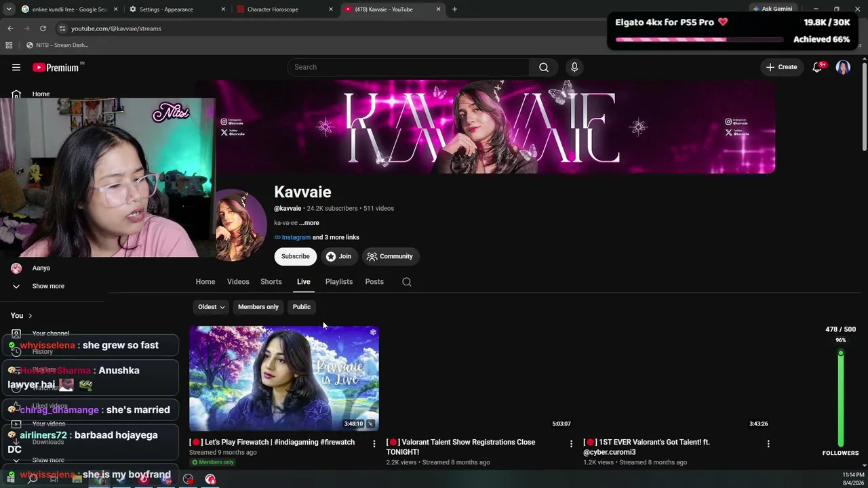Viewport: 868px width, 488px height.
Task: Join Kavvaie's channel membership
Action: [339, 256]
